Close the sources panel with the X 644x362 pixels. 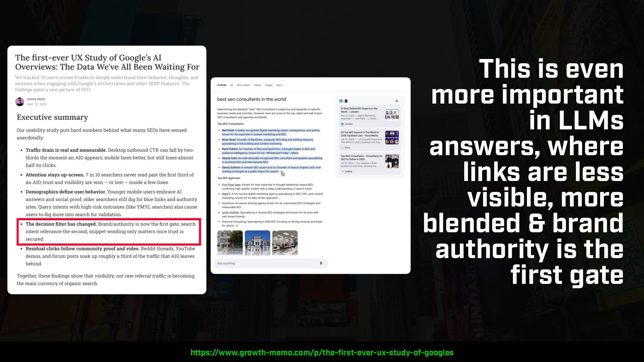397,101
